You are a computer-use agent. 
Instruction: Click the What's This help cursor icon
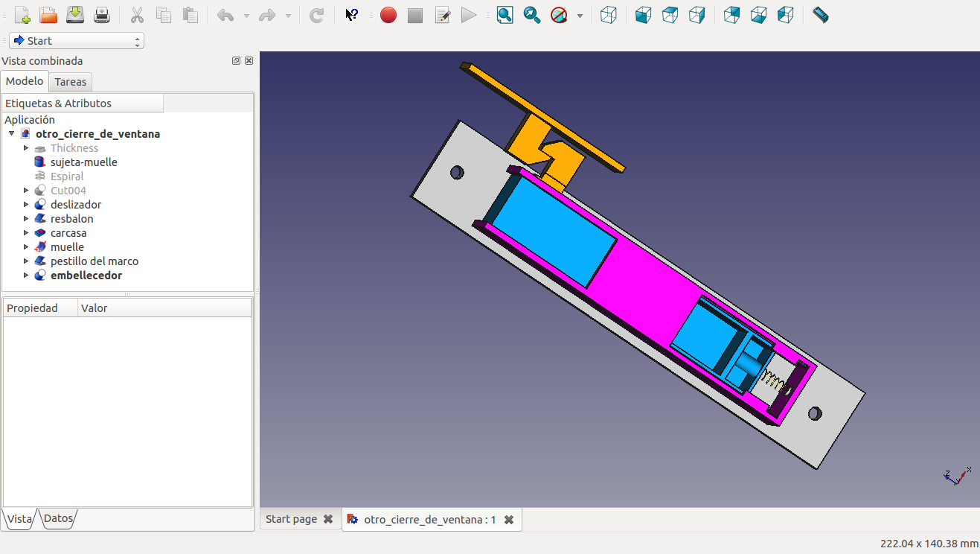pos(352,15)
